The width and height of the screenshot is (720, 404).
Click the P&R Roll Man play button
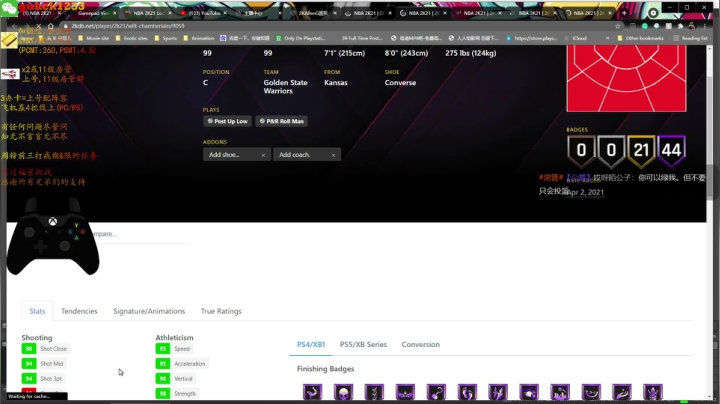[281, 121]
